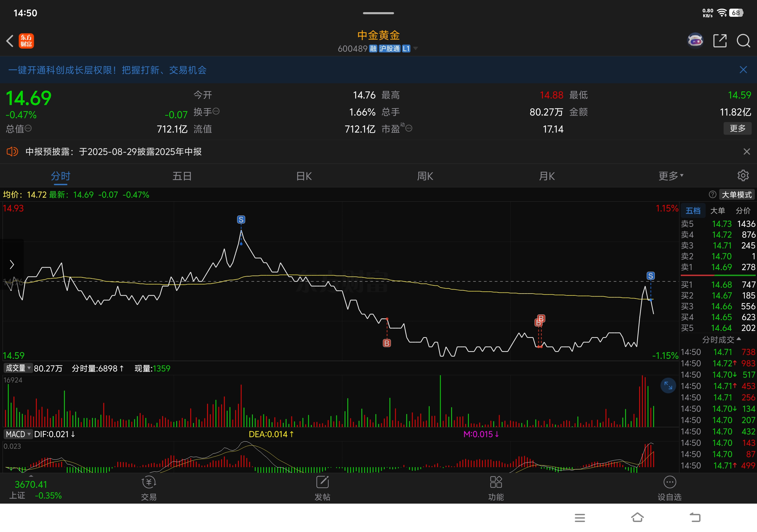Dismiss the 中报预披露 notice
Screen dimensions: 757x532
point(747,152)
